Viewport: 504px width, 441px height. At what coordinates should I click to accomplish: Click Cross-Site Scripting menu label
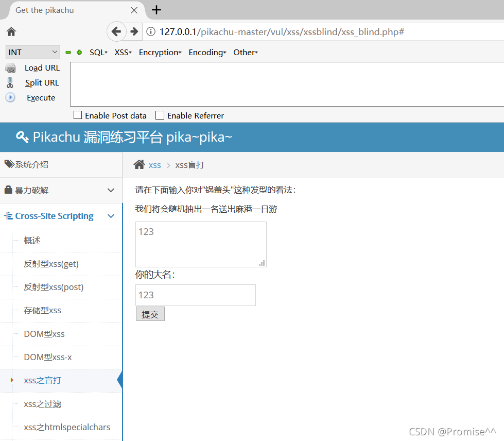55,216
